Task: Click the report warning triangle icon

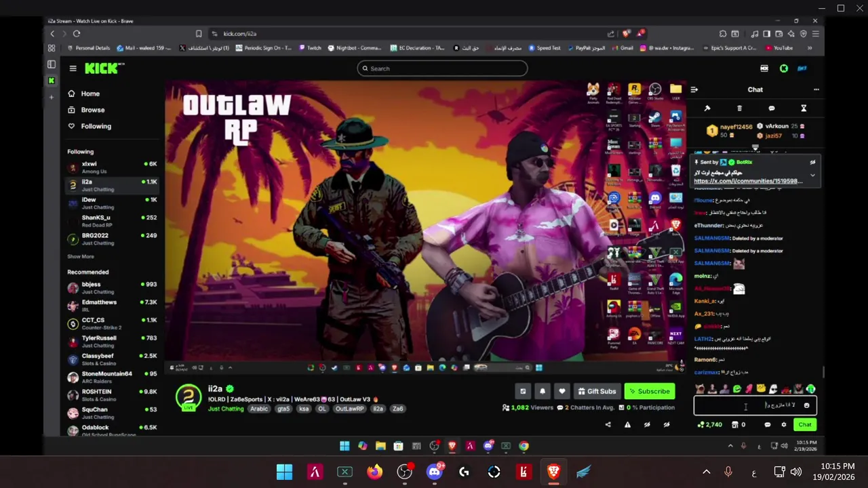Action: click(x=627, y=425)
